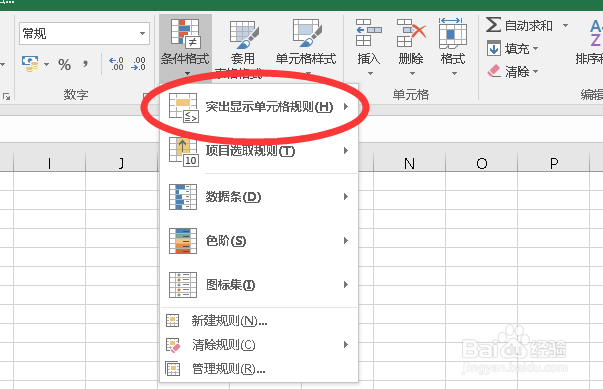
Task: Click the increase decimal icon
Action: tap(116, 64)
